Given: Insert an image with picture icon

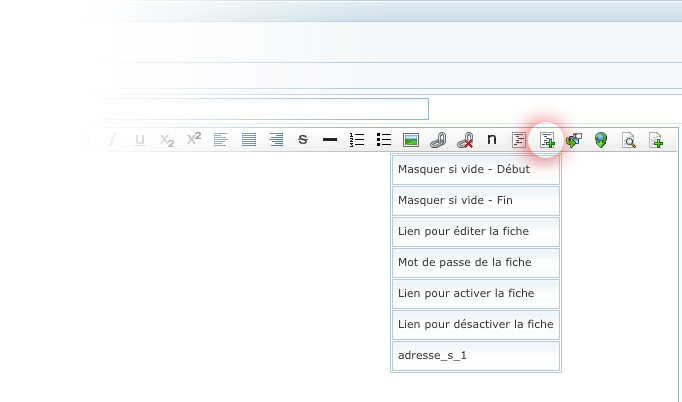Looking at the screenshot, I should point(410,140).
